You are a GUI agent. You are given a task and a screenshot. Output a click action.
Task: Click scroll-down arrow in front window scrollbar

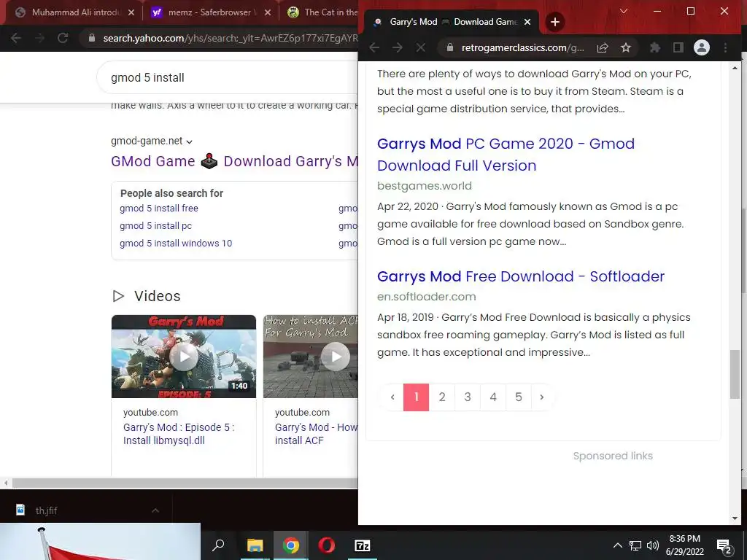click(735, 518)
